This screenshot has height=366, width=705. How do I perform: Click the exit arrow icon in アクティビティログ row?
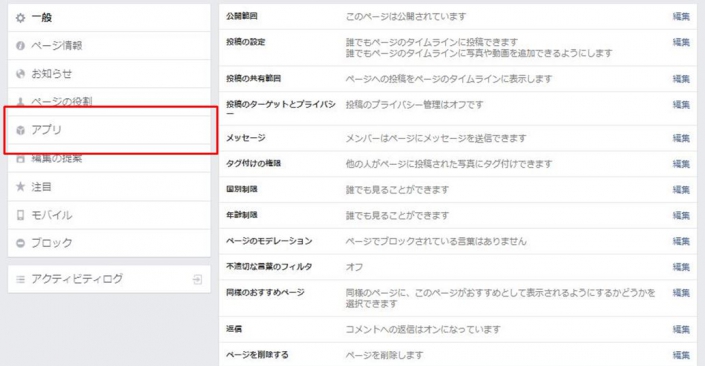197,280
